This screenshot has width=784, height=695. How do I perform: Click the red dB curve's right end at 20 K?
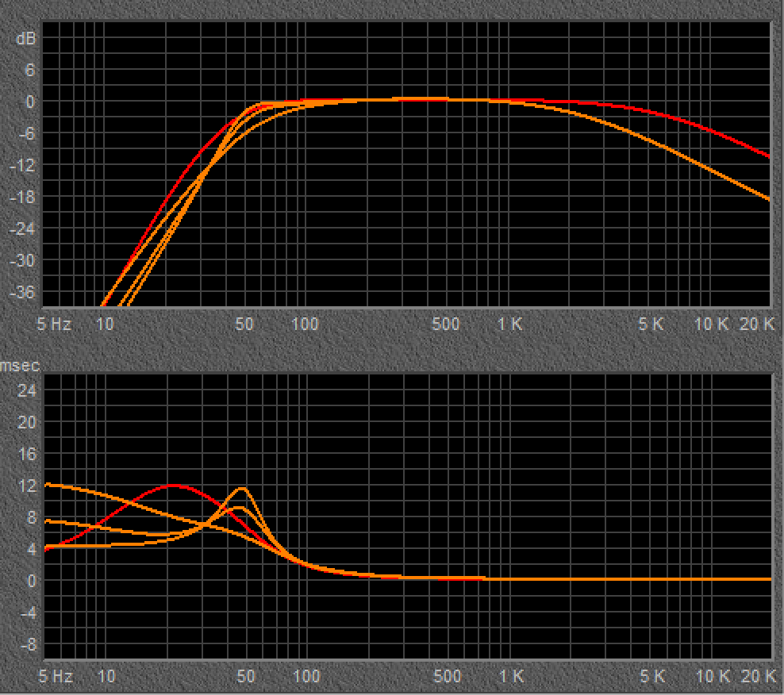pos(768,156)
